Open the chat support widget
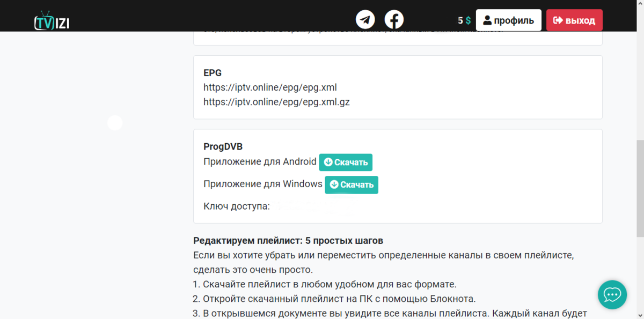This screenshot has height=319, width=644. [x=612, y=294]
